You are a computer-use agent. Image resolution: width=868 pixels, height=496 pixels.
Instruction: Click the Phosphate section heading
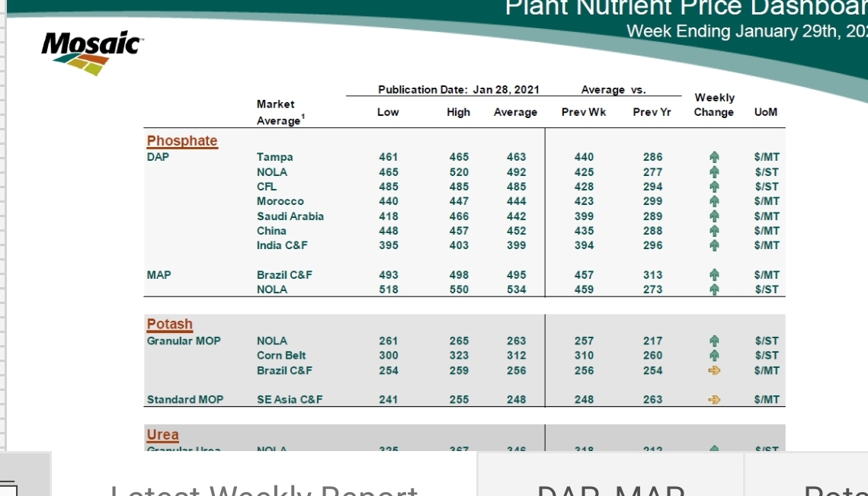click(182, 141)
